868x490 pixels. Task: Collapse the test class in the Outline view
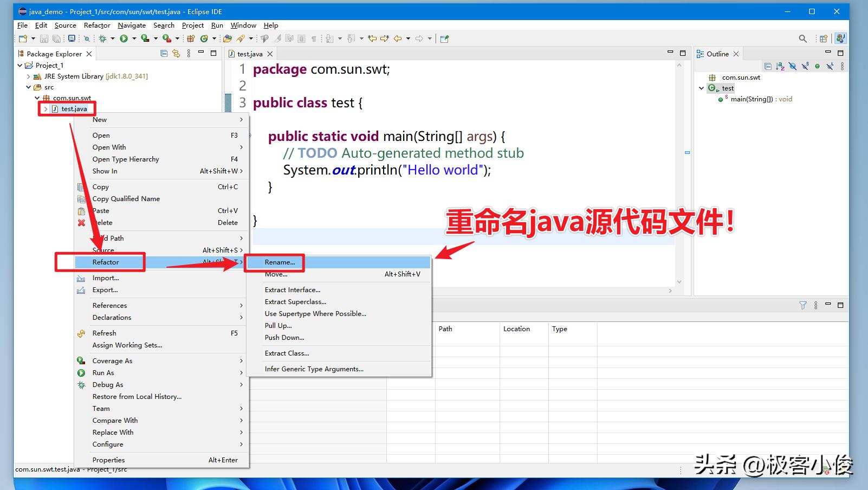pos(702,88)
